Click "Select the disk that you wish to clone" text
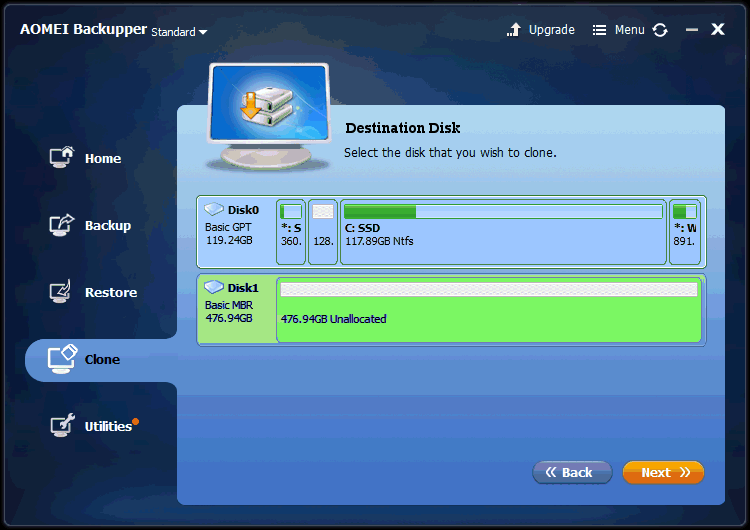 [450, 153]
